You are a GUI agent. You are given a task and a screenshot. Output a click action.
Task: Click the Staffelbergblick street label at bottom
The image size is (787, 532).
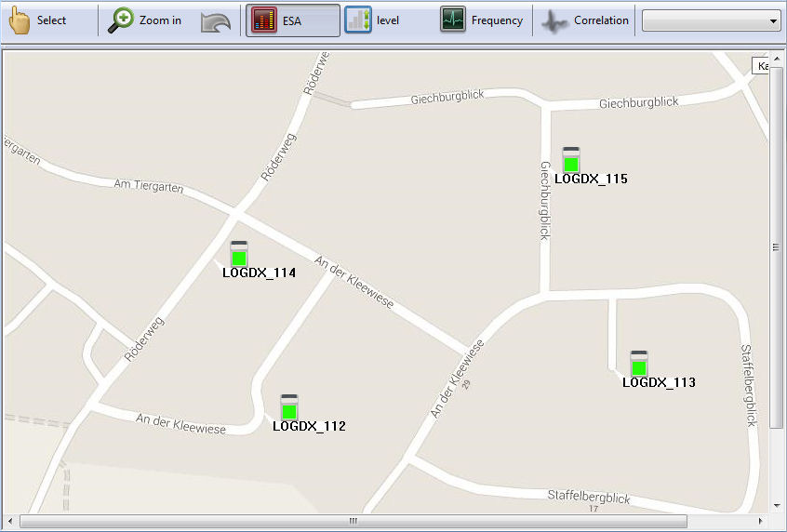(x=589, y=497)
